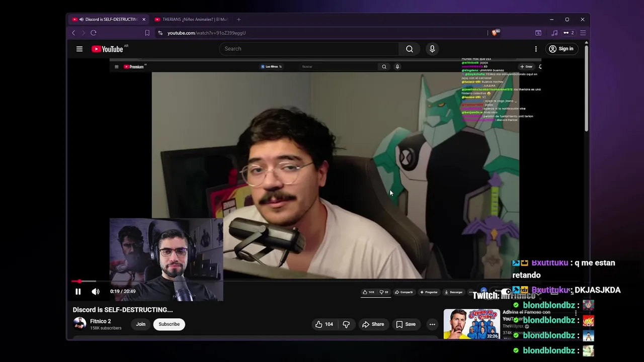Open the media music note control
Screen dimensions: 644x362
[554, 33]
